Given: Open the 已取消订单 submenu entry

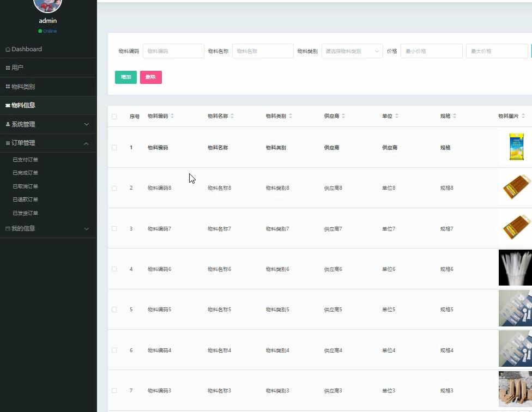Looking at the screenshot, I should coord(26,186).
